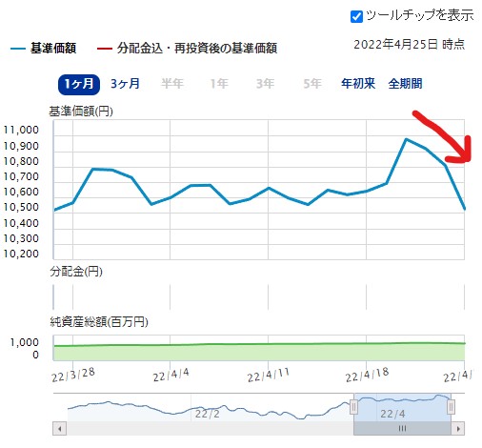
Task: Click the 基準価額(円) axis title
Action: [x=81, y=112]
